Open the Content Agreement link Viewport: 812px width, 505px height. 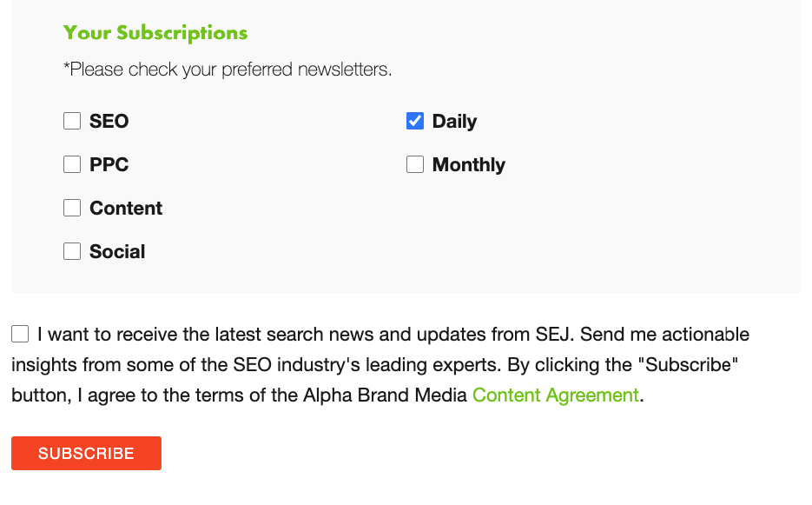click(556, 395)
